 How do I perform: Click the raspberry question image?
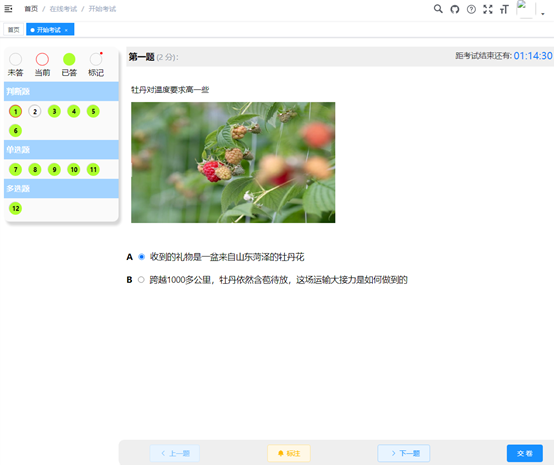pos(233,163)
